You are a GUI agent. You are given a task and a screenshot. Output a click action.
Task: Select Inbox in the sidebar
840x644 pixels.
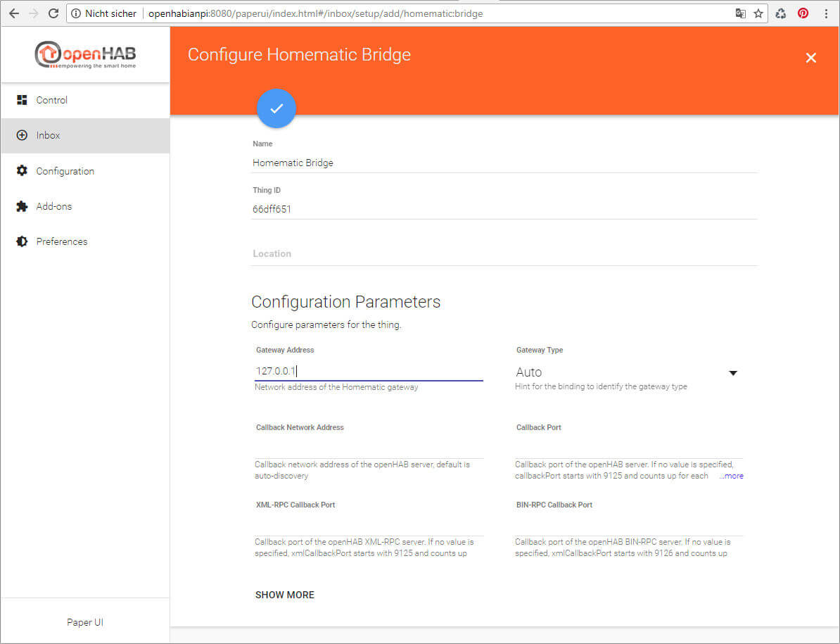(x=85, y=136)
